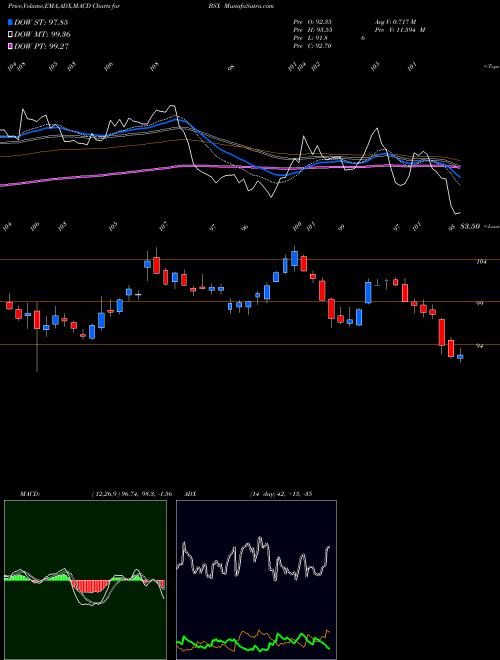The height and width of the screenshot is (660, 500).
Task: Click the last blue candlestick near 93
Action: [x=460, y=357]
